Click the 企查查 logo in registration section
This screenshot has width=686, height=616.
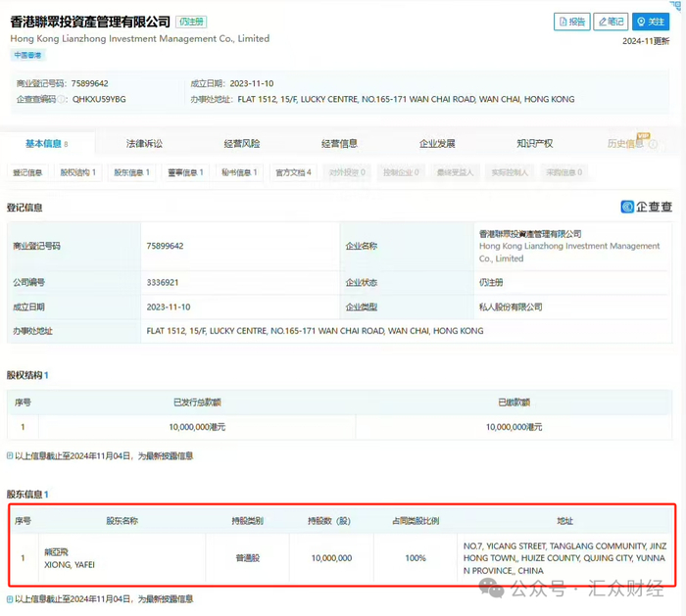click(x=647, y=207)
